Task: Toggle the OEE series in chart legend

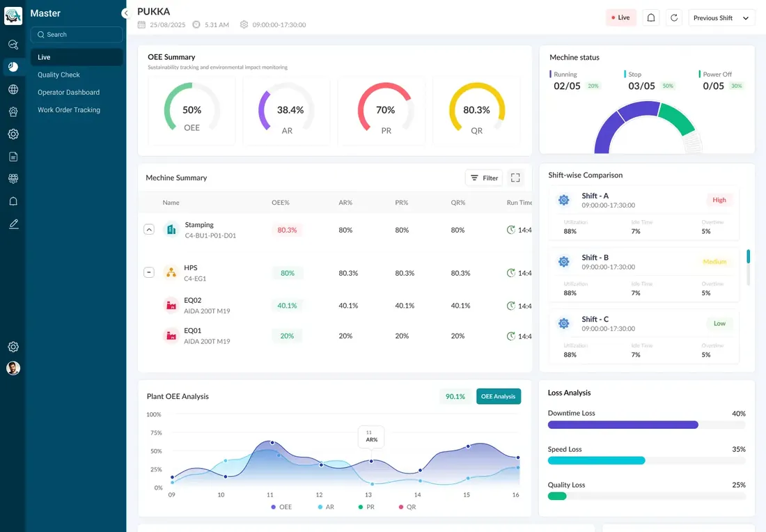Action: coord(281,507)
